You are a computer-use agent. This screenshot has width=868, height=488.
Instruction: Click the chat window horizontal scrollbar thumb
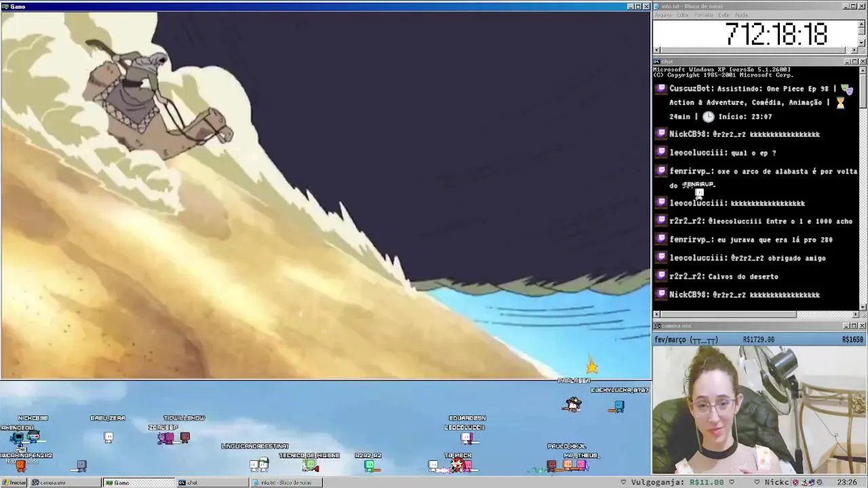728,314
